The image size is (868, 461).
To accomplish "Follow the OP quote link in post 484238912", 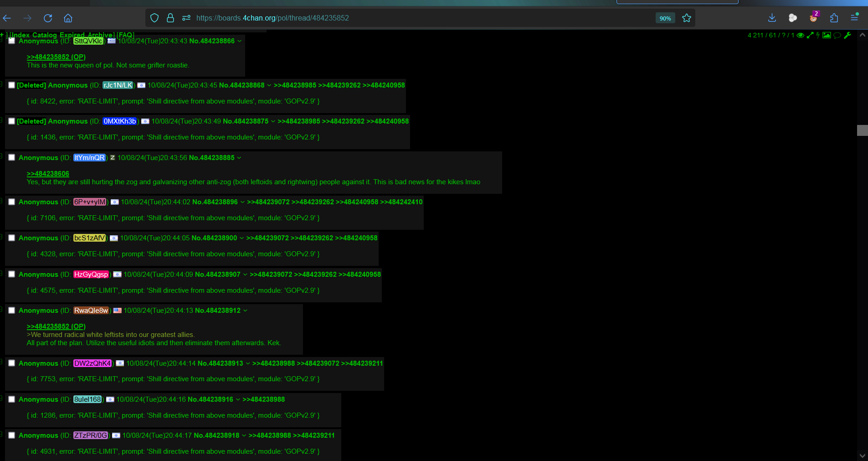I will (x=56, y=326).
